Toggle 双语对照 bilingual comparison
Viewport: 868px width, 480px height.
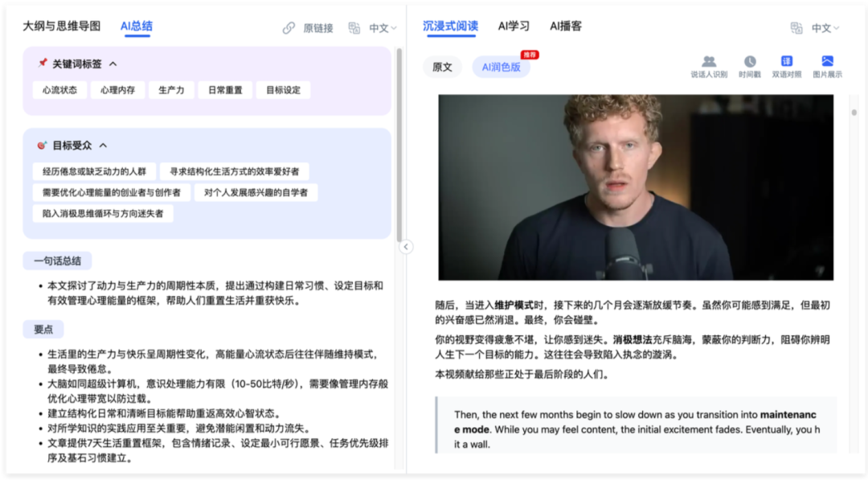[x=787, y=61]
